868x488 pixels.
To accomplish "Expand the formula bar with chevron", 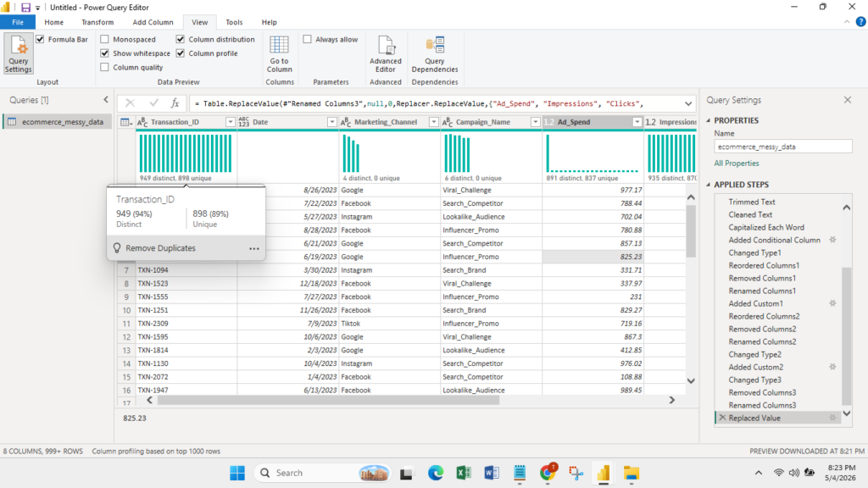I will click(688, 103).
